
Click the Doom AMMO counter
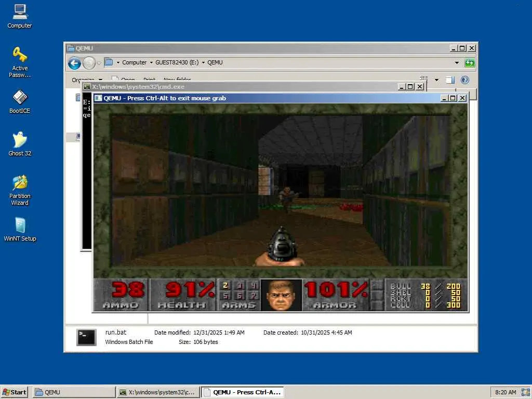[x=121, y=295]
